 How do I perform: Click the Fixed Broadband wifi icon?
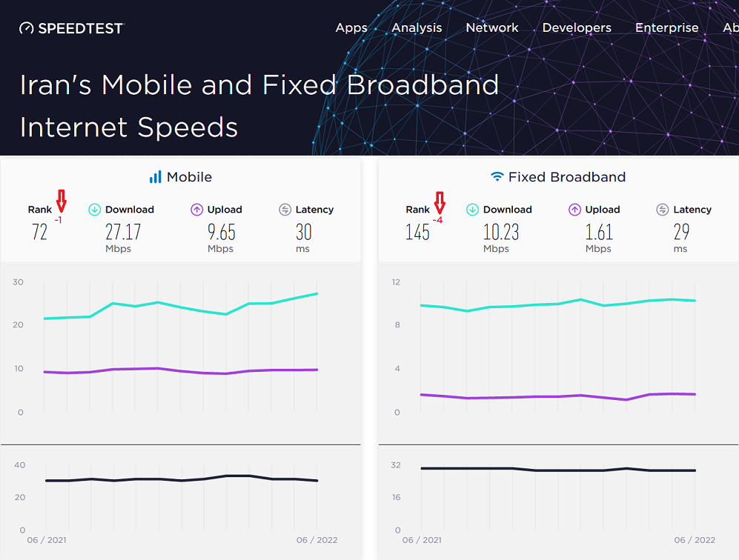click(x=497, y=177)
